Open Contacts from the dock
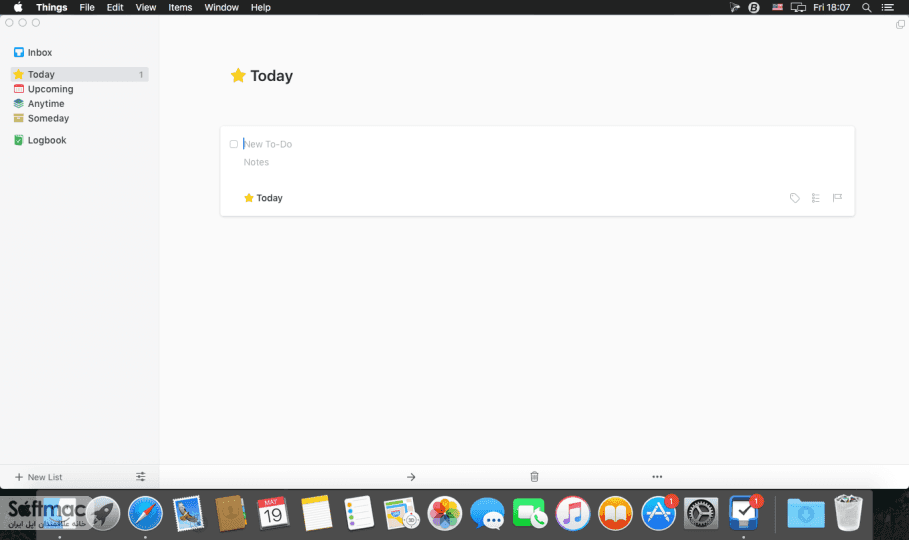 (x=231, y=513)
